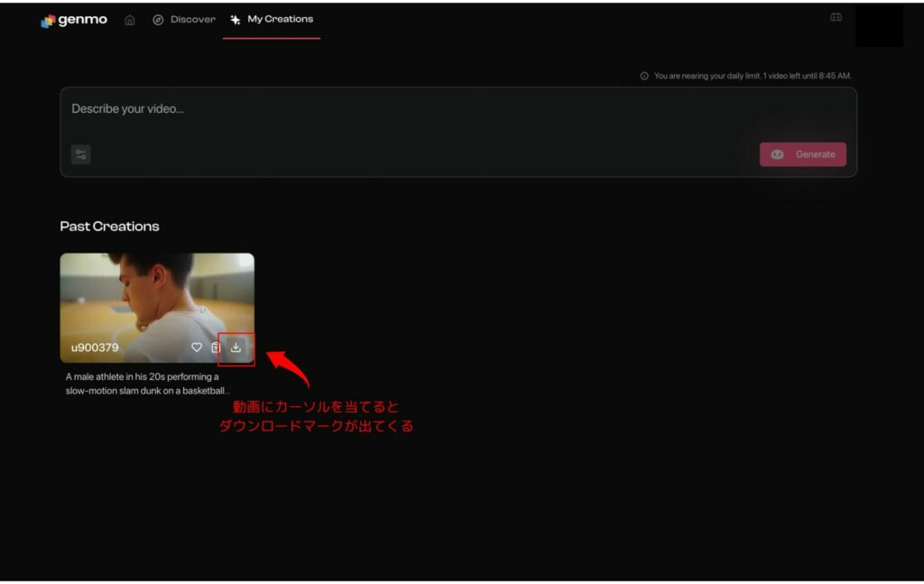This screenshot has width=924, height=584.
Task: Open the Discord icon in the header
Action: [x=836, y=17]
